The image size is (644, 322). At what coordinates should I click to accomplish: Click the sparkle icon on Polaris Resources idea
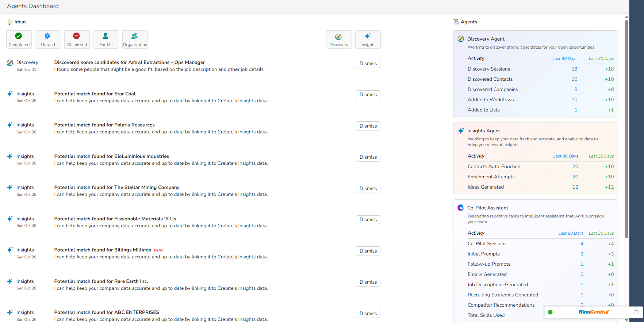(x=10, y=125)
